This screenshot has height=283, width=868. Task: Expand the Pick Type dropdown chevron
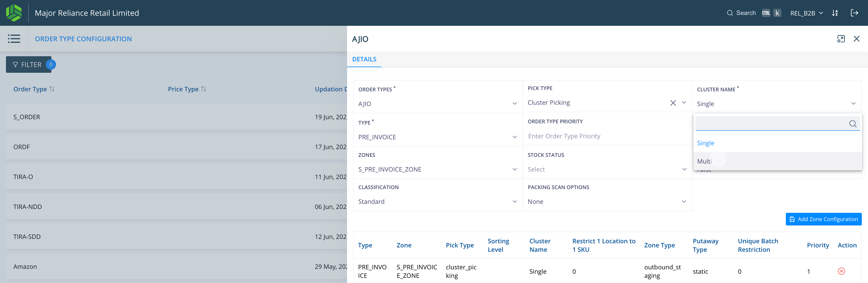coord(684,103)
